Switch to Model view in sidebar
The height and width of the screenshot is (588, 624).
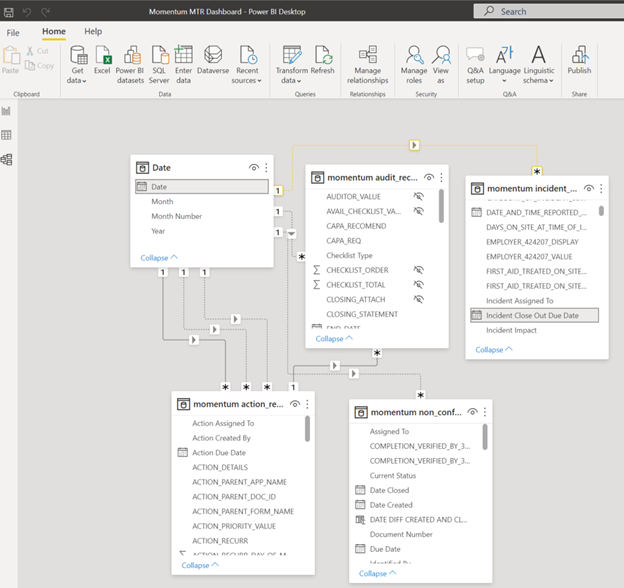click(x=6, y=160)
